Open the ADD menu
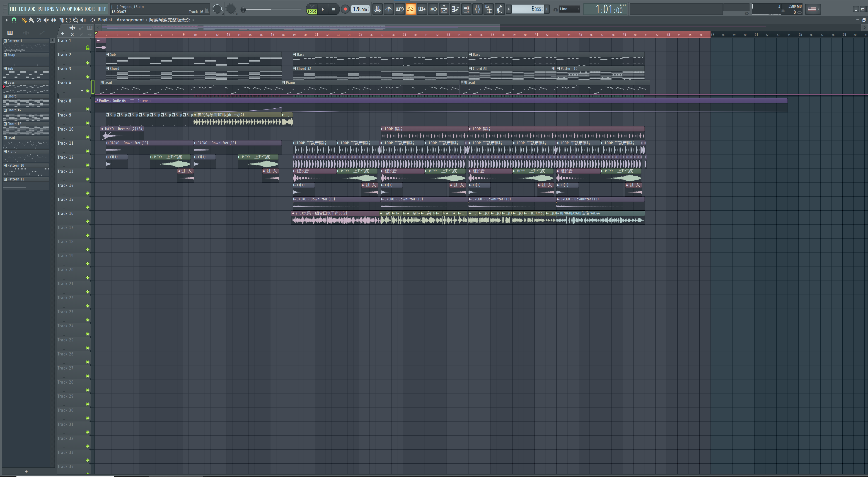This screenshot has height=477, width=868. [32, 9]
